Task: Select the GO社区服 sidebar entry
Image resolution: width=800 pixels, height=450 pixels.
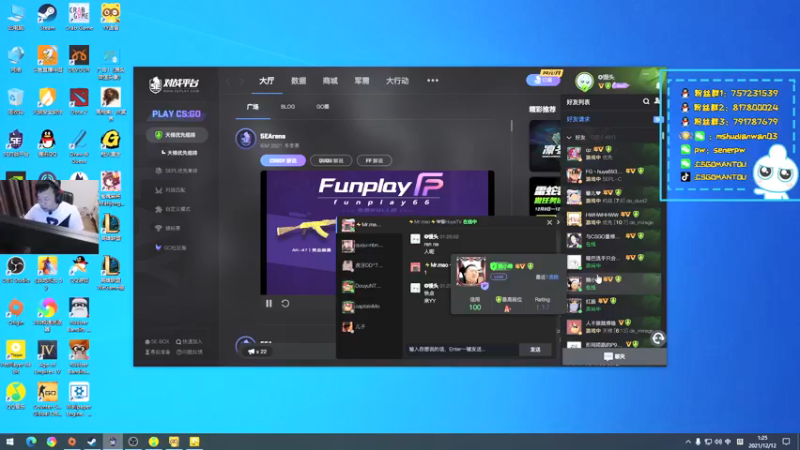Action: tap(171, 247)
